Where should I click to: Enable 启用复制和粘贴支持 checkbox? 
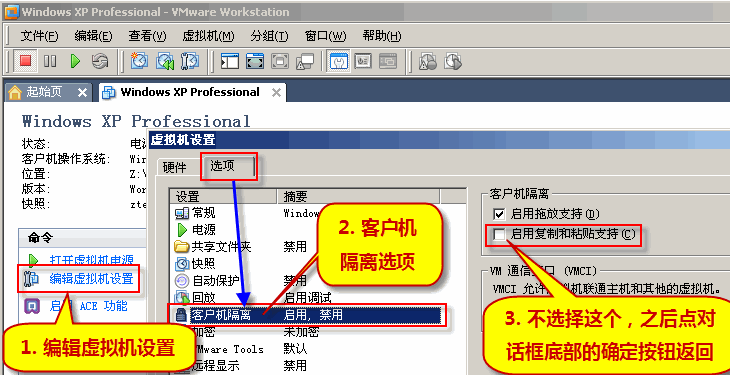pyautogui.click(x=499, y=234)
